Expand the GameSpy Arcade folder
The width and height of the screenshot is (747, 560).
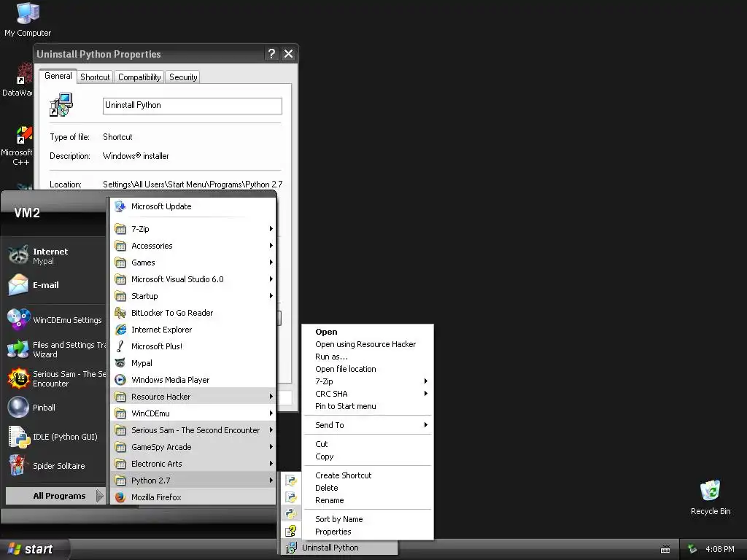tap(193, 447)
